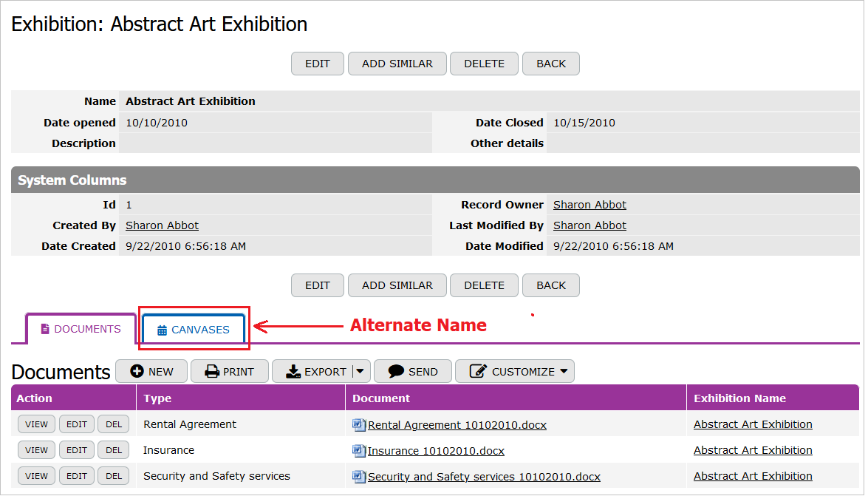Open Abstract Art Exhibition link in Security row
The image size is (868, 496).
[753, 476]
